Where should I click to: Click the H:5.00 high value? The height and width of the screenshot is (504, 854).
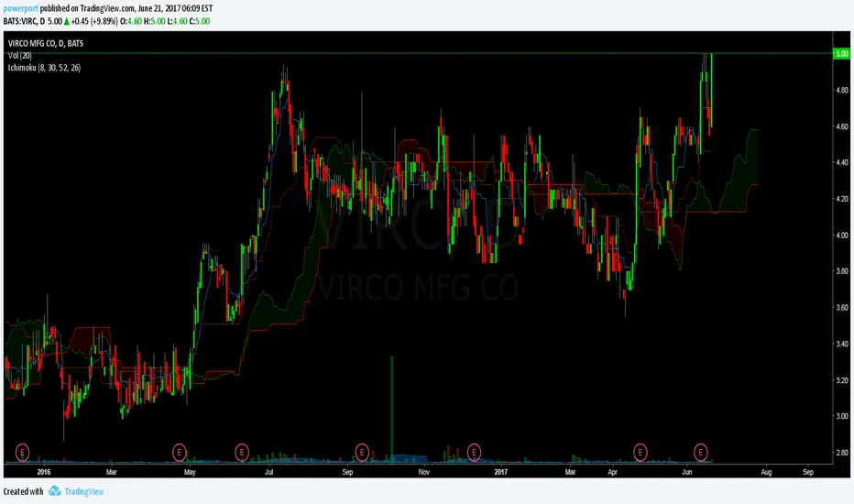(154, 21)
